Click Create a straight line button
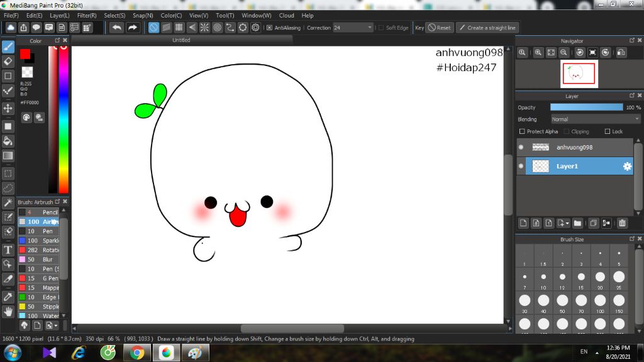Image resolution: width=644 pixels, height=362 pixels. tap(487, 28)
